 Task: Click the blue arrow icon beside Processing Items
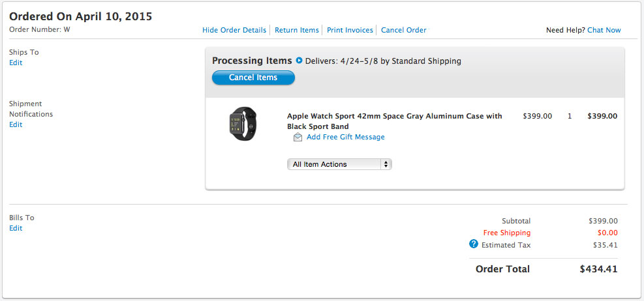click(299, 61)
